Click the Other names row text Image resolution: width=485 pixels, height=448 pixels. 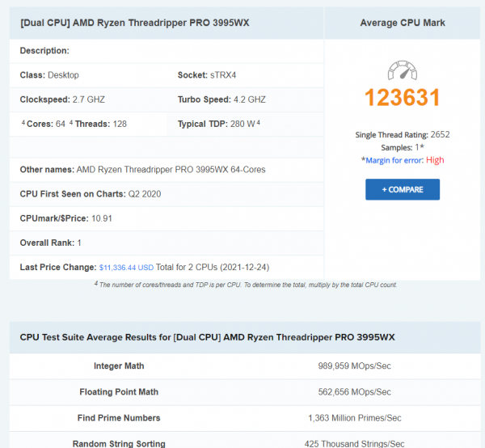(x=142, y=170)
